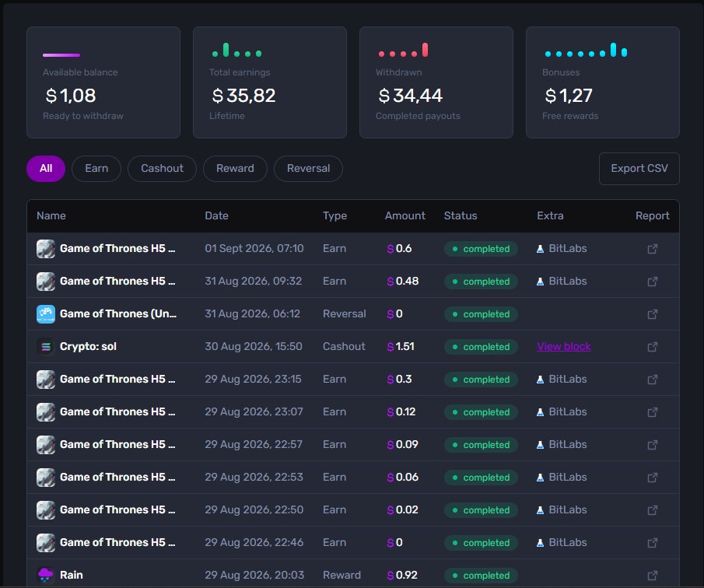Screen dimensions: 704x588
Task: Click the Type column header
Action: [x=335, y=215]
